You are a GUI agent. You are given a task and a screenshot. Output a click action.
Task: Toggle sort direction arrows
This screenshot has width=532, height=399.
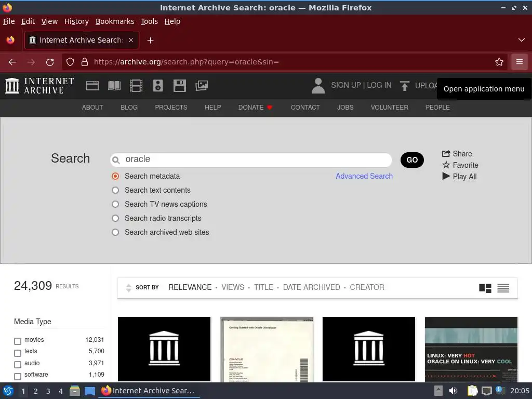pos(129,288)
